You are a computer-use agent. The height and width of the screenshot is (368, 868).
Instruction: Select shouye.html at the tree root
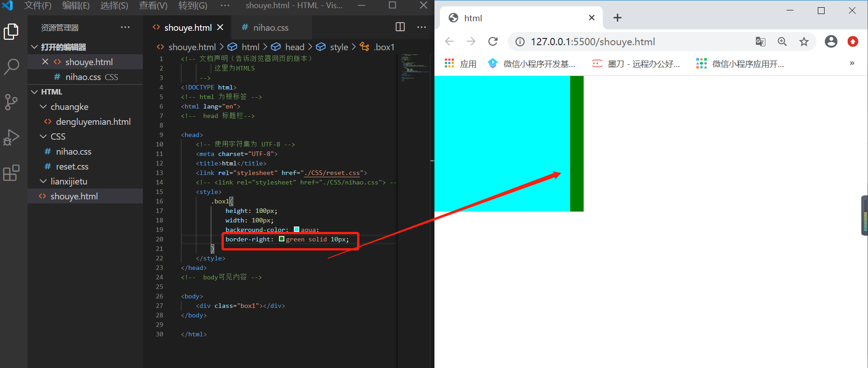pos(85,196)
